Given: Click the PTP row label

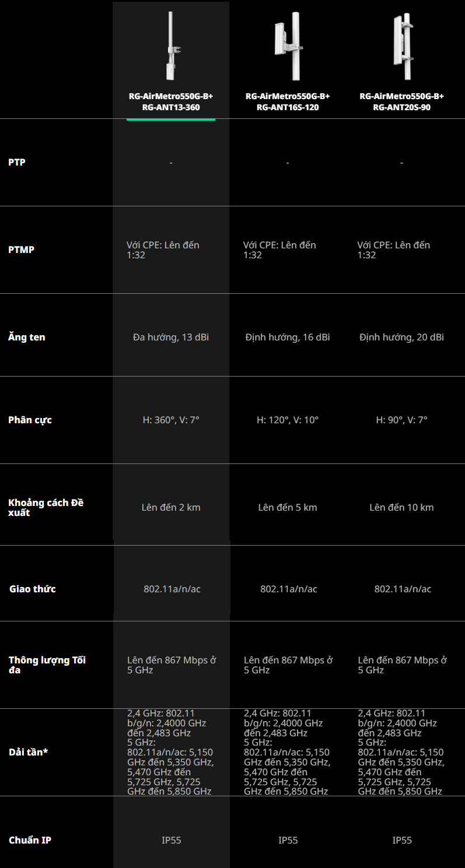Looking at the screenshot, I should pos(17,162).
